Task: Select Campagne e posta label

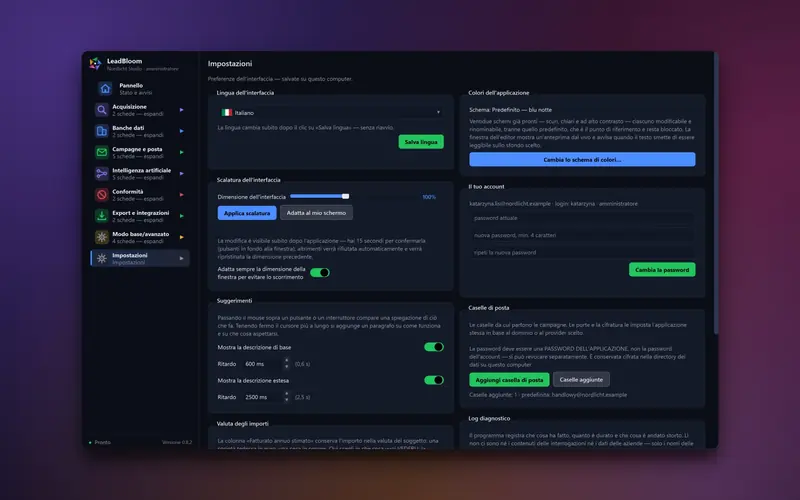Action: click(x=137, y=149)
